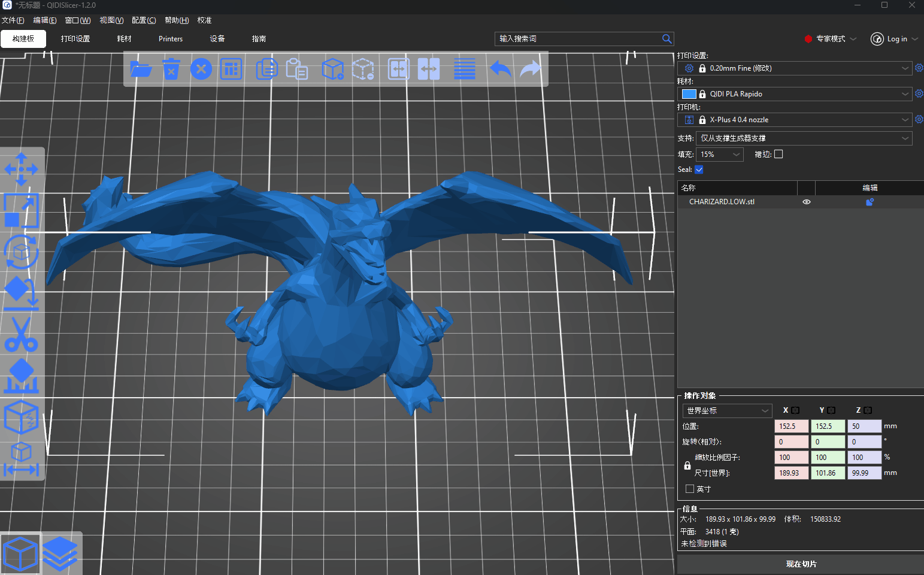The image size is (924, 575).
Task: Redo the last action
Action: click(x=531, y=69)
